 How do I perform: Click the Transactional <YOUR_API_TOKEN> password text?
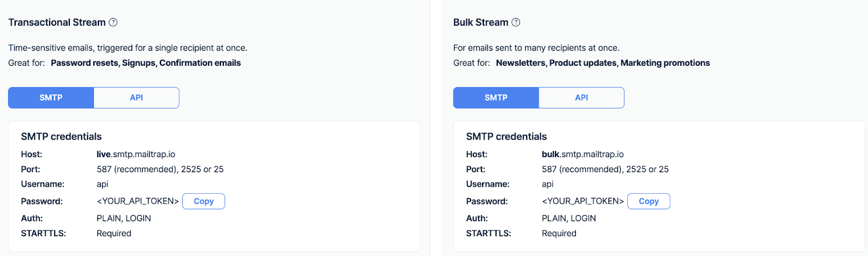coord(138,201)
